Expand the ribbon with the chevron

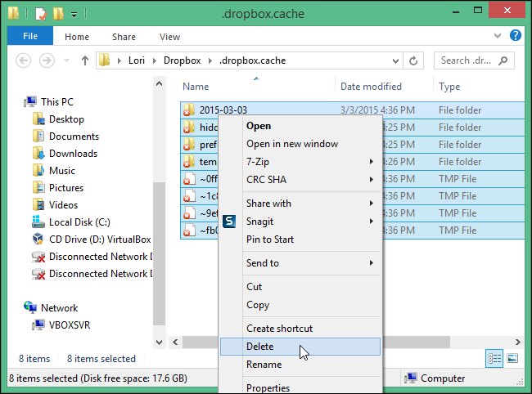pos(498,36)
